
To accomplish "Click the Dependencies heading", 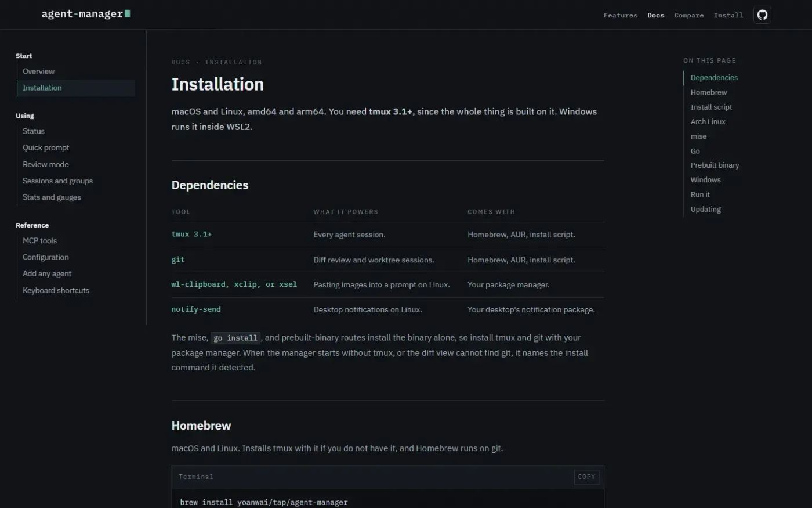I will pyautogui.click(x=210, y=185).
